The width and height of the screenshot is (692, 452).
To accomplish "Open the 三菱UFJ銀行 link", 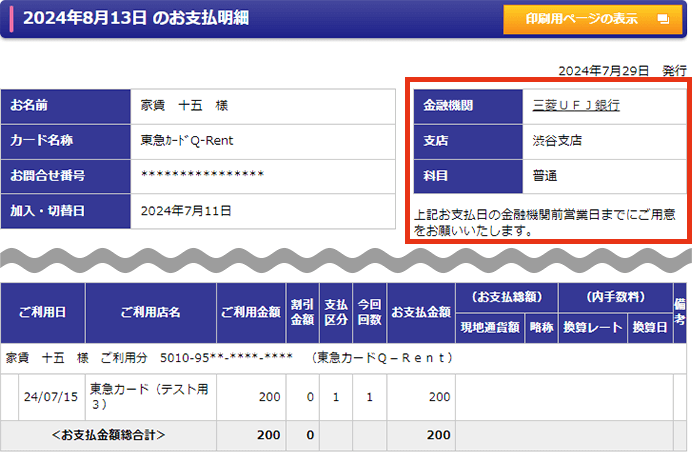I will coord(575,104).
